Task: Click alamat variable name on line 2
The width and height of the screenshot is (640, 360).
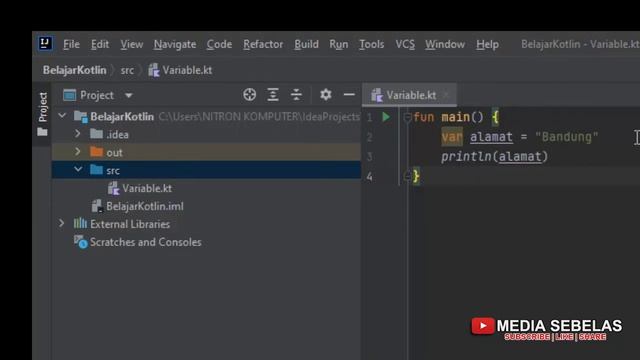Action: (x=491, y=137)
